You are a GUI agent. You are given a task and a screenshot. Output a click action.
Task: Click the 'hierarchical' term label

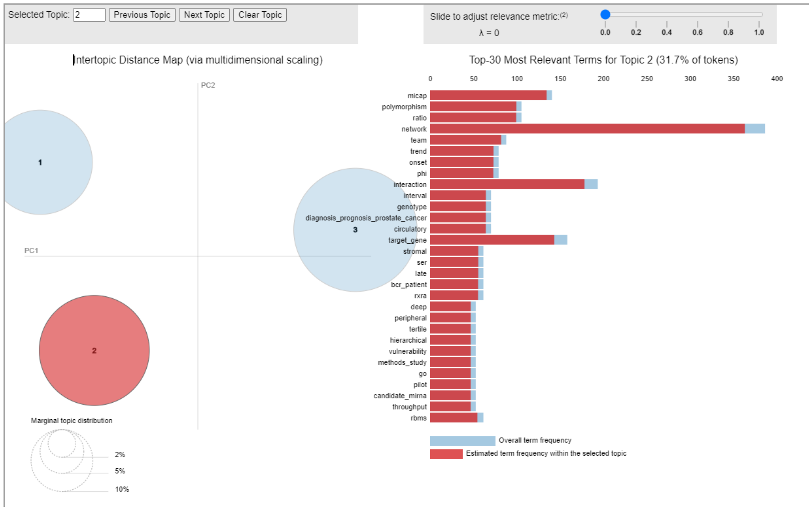click(x=408, y=340)
